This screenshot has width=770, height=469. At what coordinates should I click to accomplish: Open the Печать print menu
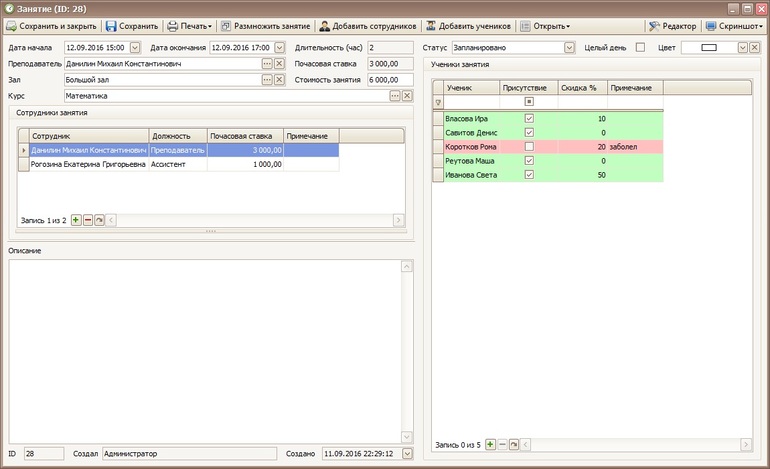click(190, 26)
